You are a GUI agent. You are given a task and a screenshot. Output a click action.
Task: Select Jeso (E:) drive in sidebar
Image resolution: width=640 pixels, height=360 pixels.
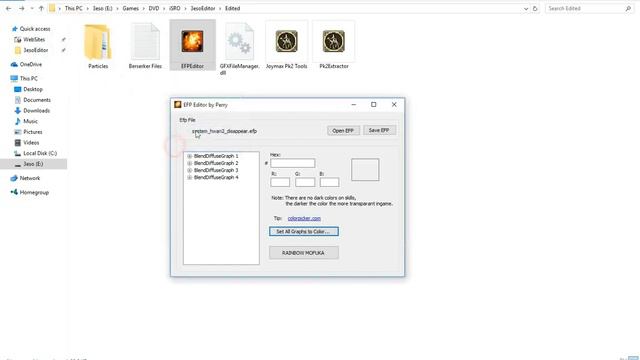(x=33, y=164)
